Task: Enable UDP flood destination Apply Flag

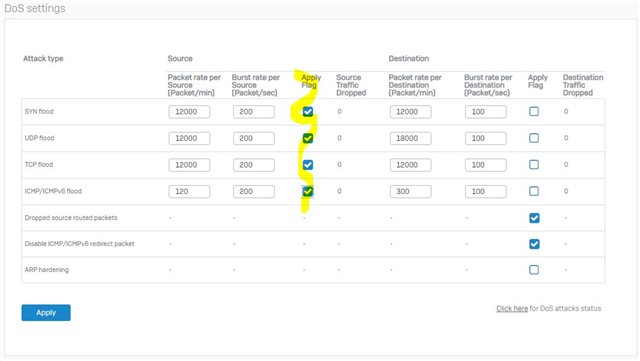Action: [534, 138]
